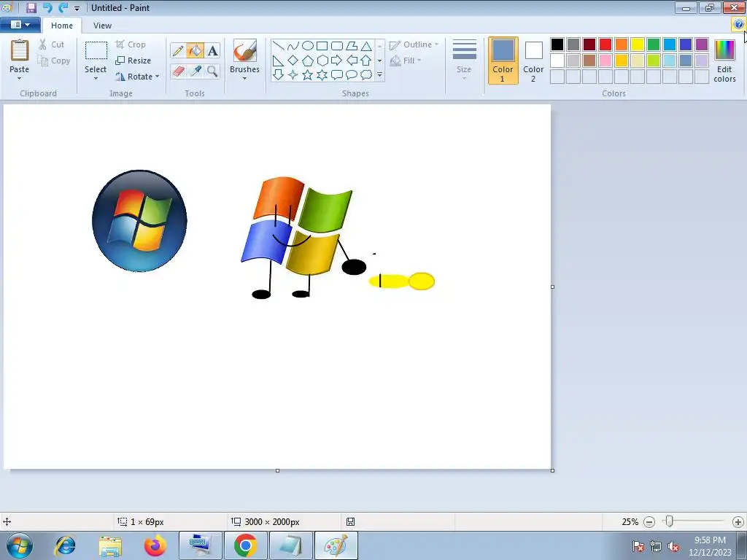Pick the green color swatch
Image resolution: width=747 pixels, height=560 pixels.
(x=654, y=44)
